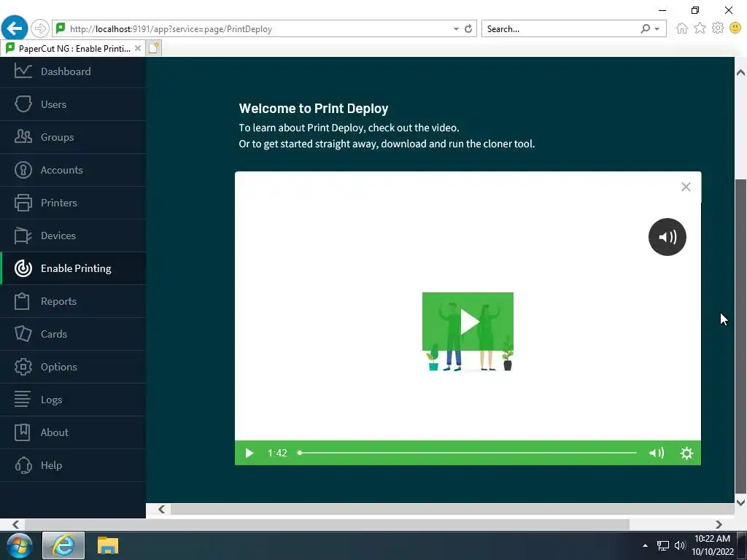Click the Printers printer icon

[x=23, y=203]
